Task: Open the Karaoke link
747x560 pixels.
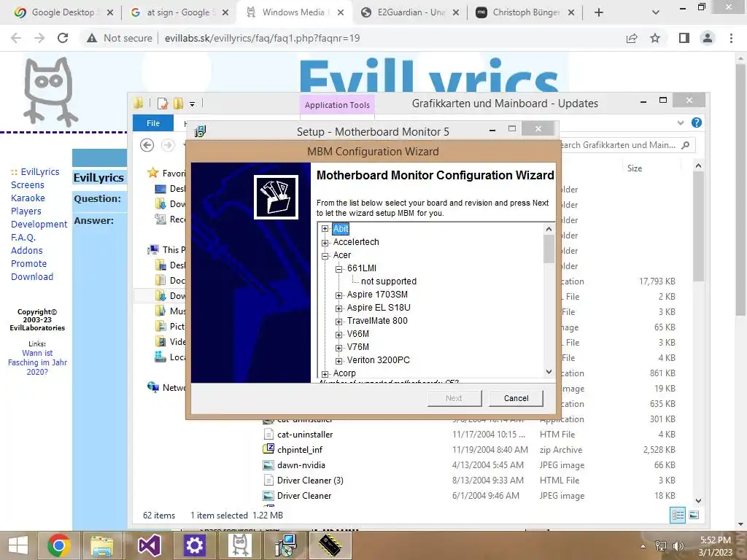Action: [28, 198]
